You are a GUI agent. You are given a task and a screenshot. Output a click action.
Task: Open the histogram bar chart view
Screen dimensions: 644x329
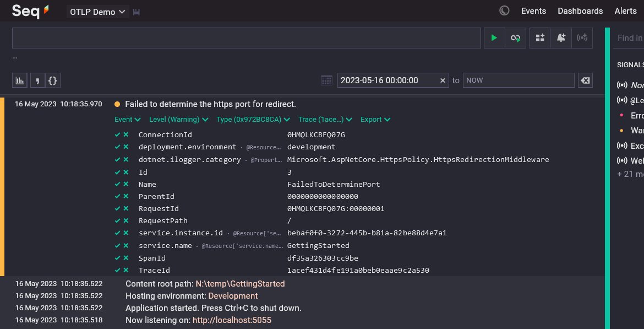click(x=19, y=80)
